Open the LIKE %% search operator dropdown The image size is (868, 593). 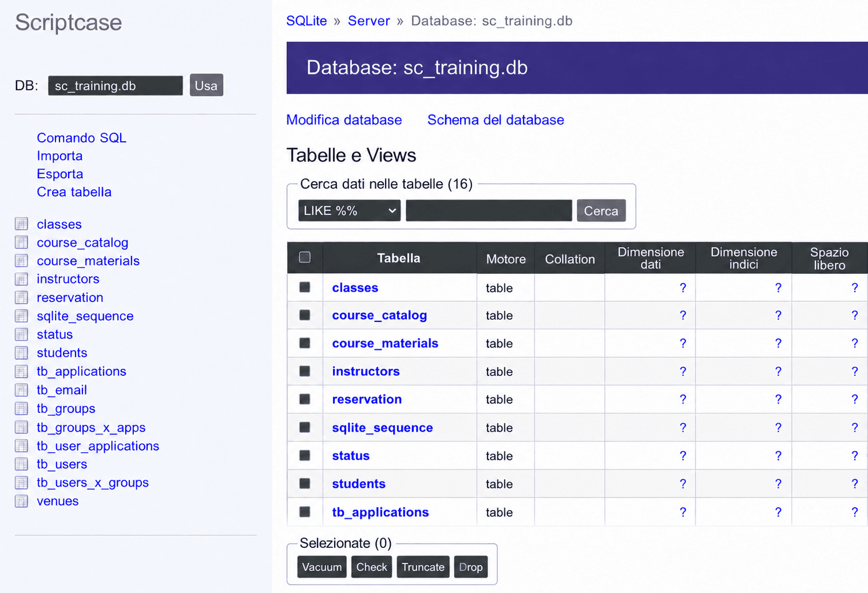349,210
